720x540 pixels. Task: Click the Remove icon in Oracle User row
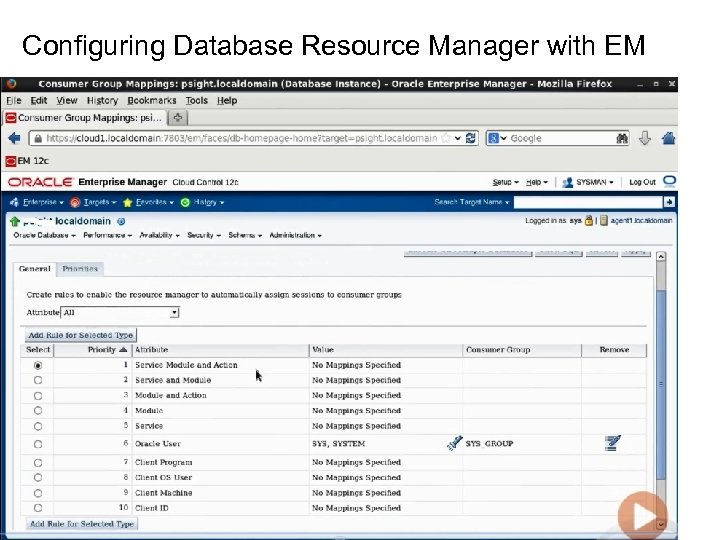613,443
